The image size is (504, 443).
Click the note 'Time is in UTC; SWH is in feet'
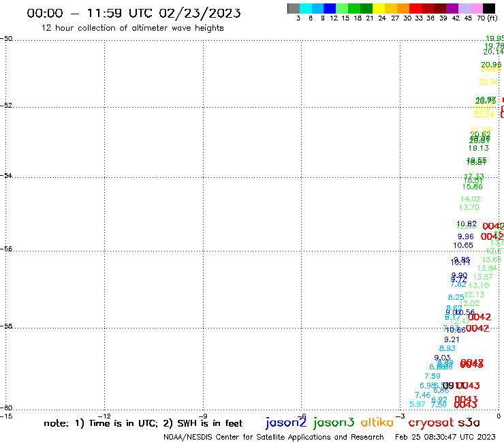coord(143,423)
